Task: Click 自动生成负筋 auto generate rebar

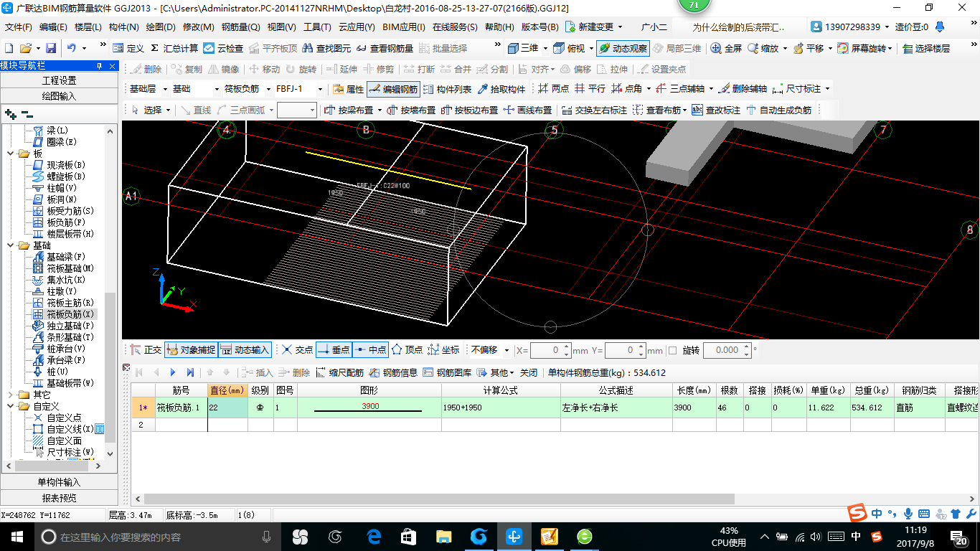Action: pyautogui.click(x=779, y=110)
